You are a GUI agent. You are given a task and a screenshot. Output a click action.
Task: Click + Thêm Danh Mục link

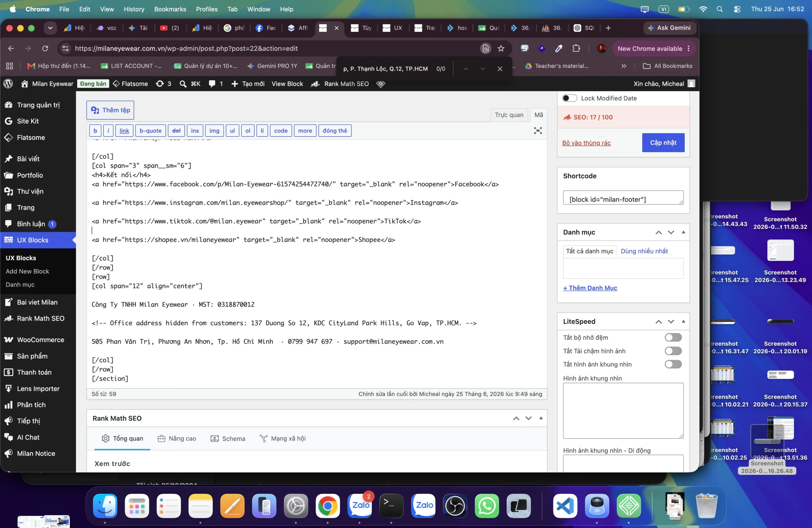(590, 288)
